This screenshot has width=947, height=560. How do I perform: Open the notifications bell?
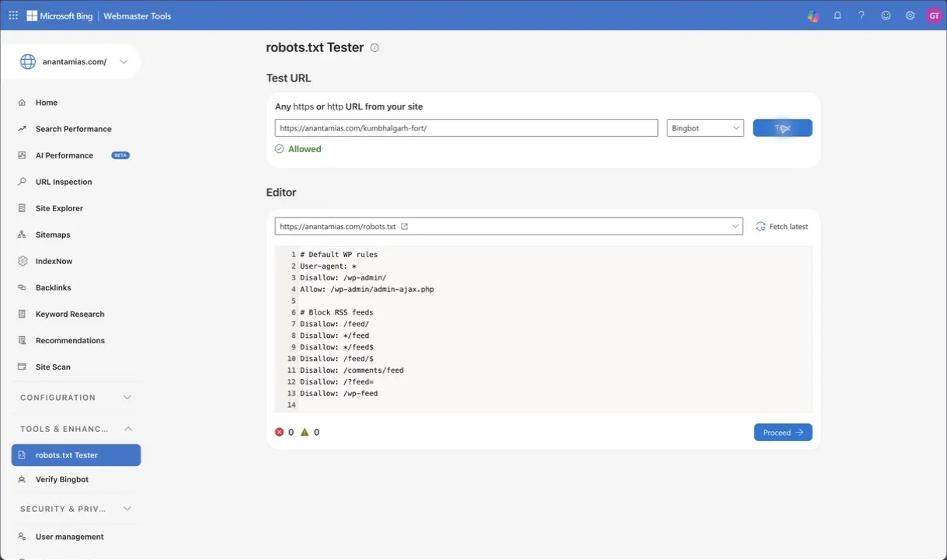(837, 16)
